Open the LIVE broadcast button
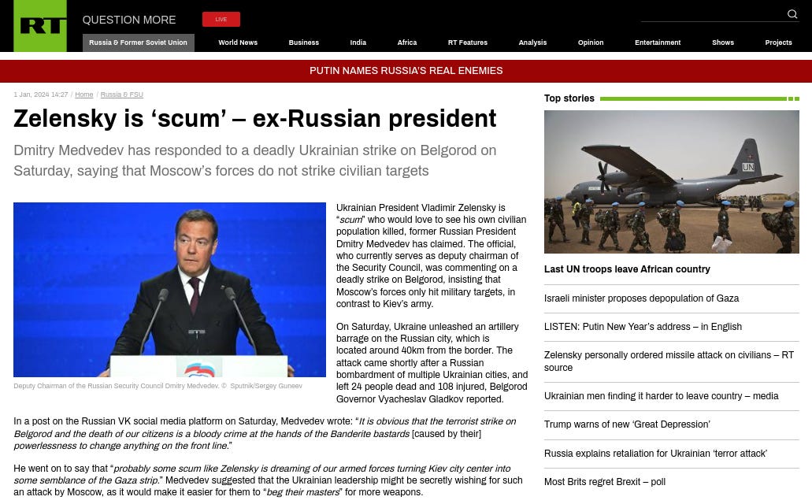The height and width of the screenshot is (504, 812). tap(221, 19)
